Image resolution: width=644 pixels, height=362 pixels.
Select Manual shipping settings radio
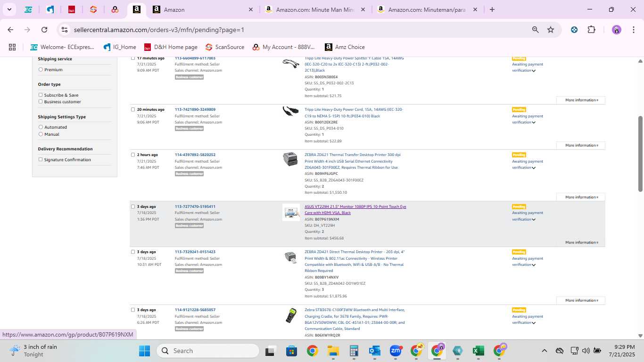pyautogui.click(x=41, y=134)
